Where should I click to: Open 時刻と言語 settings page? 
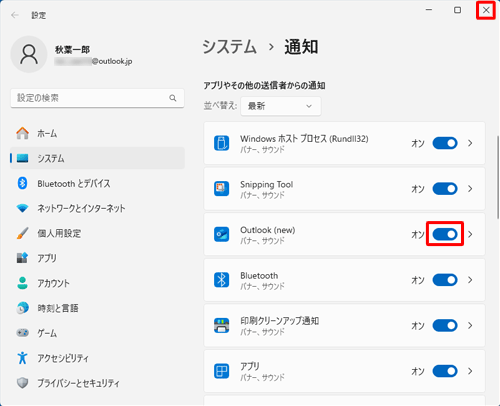(x=97, y=308)
